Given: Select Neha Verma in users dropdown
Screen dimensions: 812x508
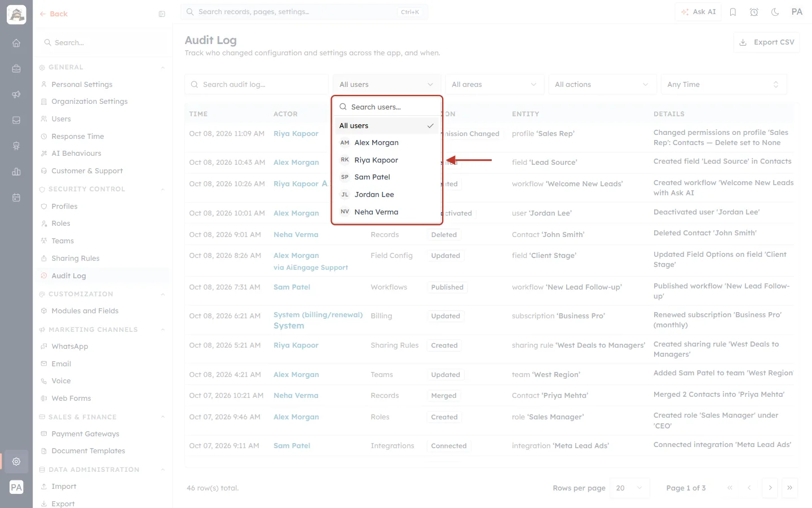Looking at the screenshot, I should tap(387, 212).
